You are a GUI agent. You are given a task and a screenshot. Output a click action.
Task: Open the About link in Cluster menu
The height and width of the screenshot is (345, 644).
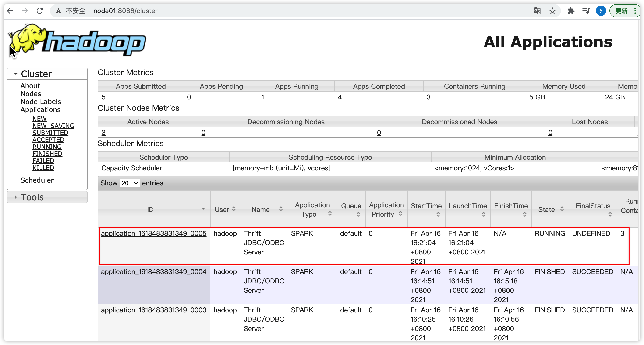[30, 86]
